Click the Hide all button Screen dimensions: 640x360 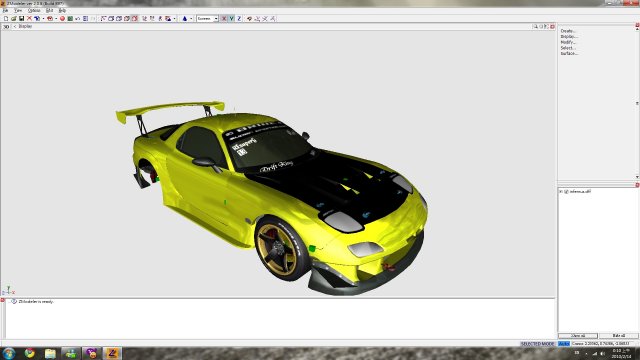pyautogui.click(x=618, y=336)
